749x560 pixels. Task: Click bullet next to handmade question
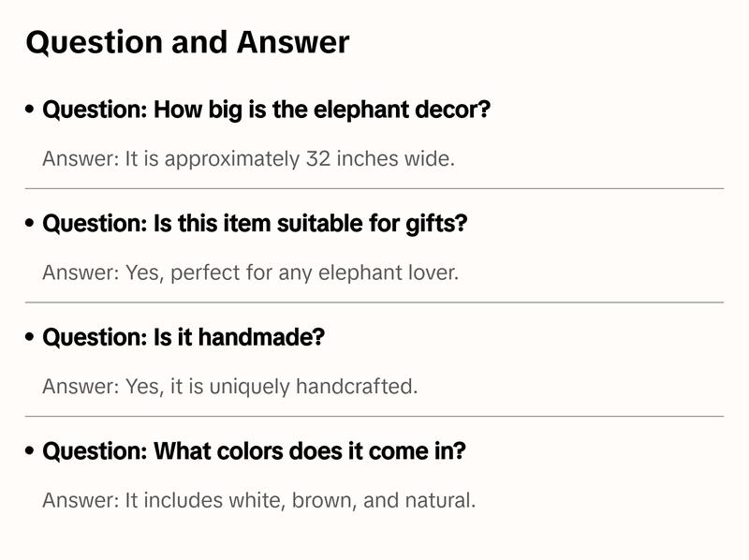[x=30, y=338]
